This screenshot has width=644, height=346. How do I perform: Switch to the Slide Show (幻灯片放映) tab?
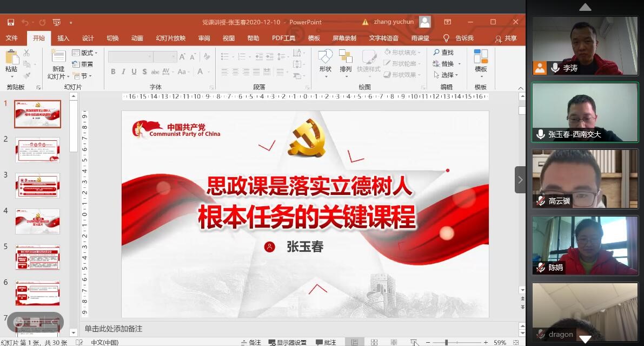click(x=170, y=38)
